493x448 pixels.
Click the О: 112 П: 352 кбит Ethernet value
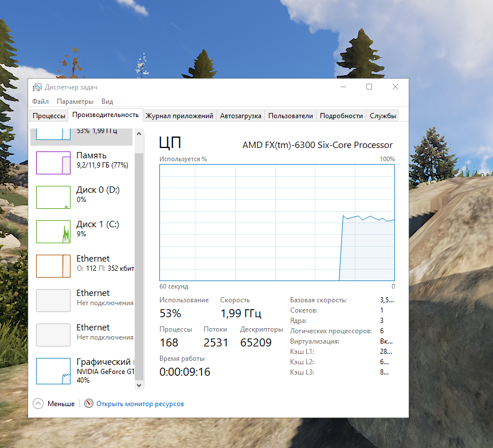pyautogui.click(x=105, y=268)
